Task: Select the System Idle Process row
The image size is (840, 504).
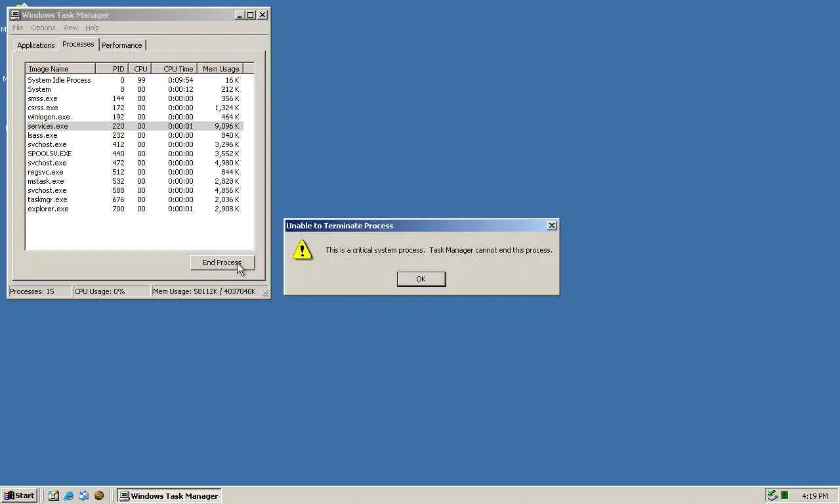Action: [x=135, y=80]
